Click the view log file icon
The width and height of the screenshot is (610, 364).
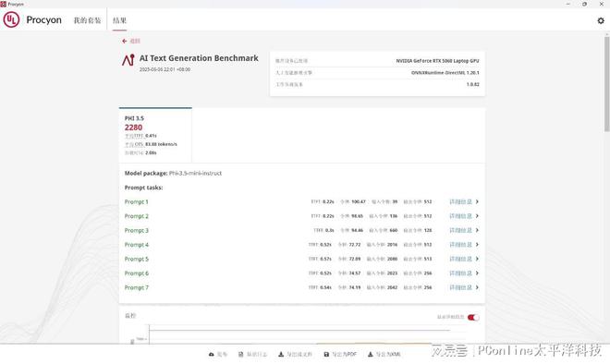[241, 354]
